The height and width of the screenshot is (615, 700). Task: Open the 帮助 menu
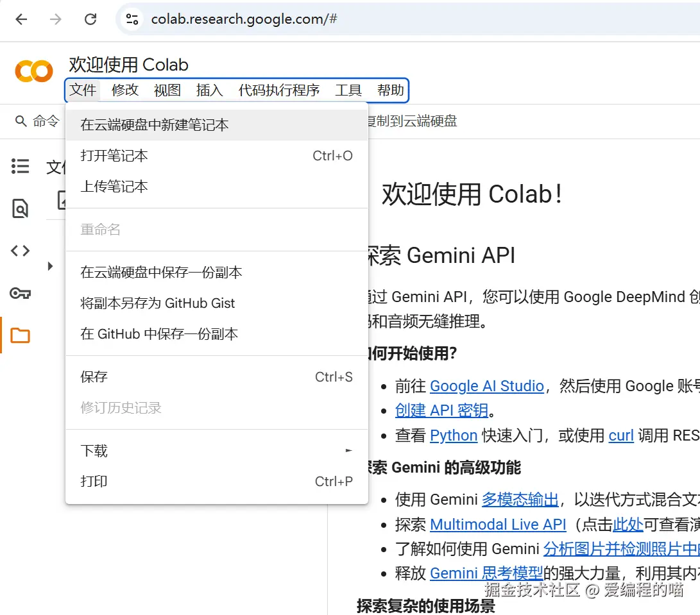[390, 90]
